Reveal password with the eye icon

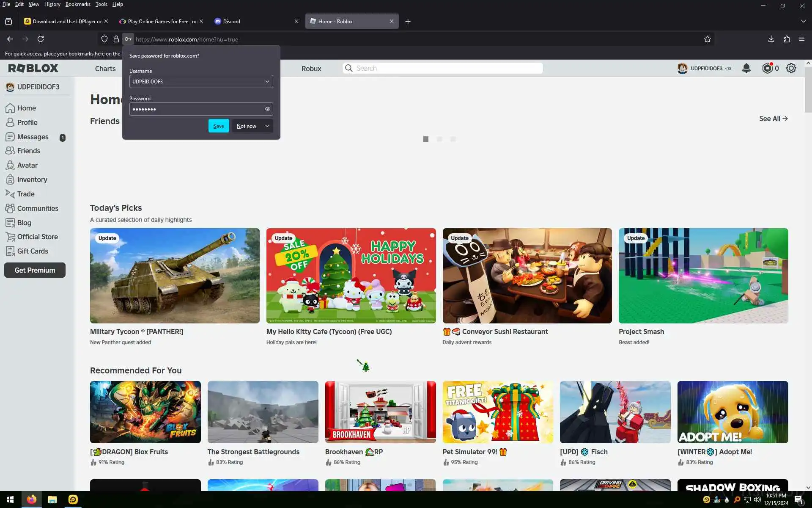[267, 109]
